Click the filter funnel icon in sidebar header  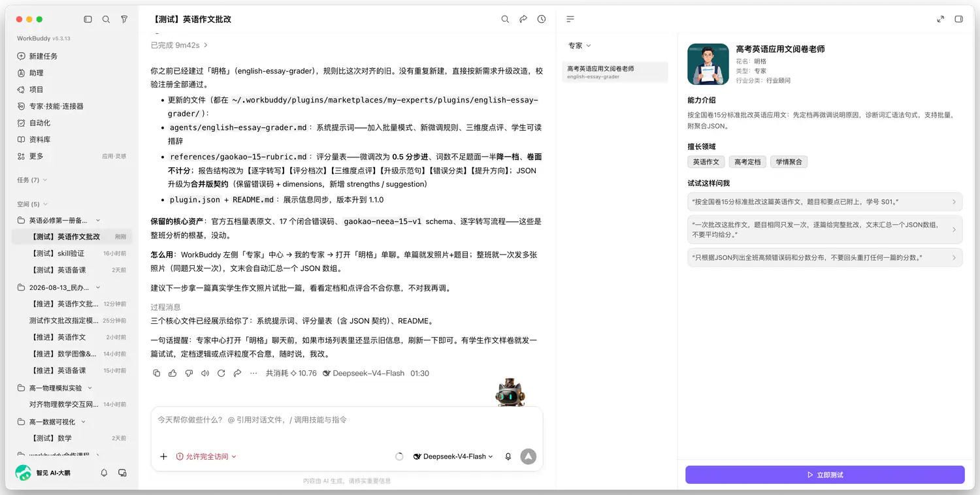pos(124,20)
